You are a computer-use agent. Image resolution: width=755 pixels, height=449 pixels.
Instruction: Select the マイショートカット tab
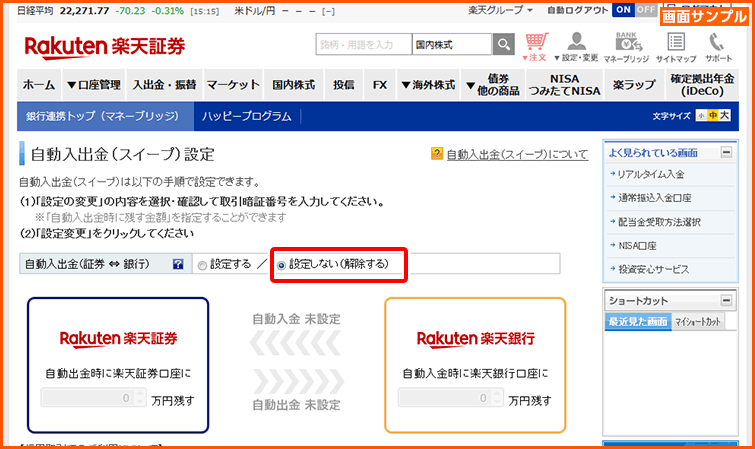click(697, 321)
